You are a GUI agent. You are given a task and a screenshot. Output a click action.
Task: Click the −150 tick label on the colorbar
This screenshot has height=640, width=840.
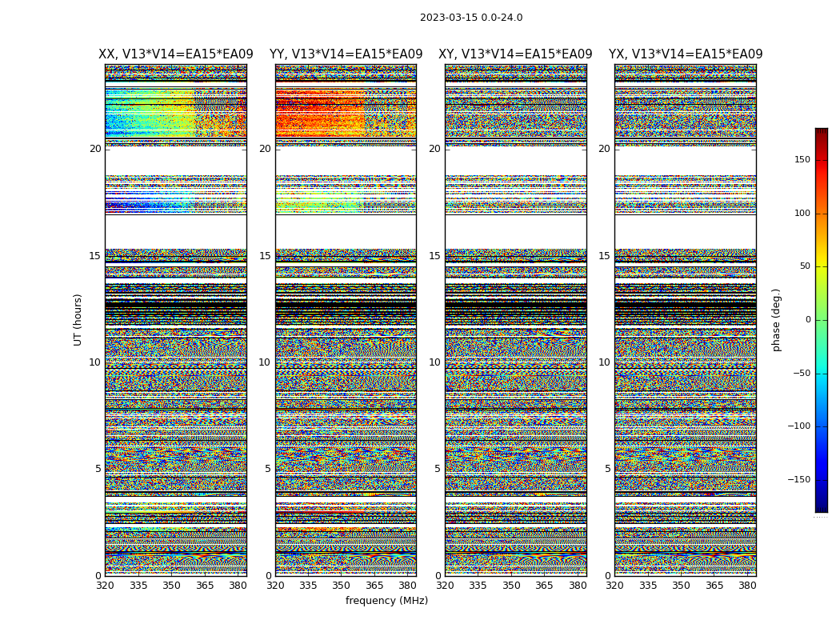[x=798, y=480]
